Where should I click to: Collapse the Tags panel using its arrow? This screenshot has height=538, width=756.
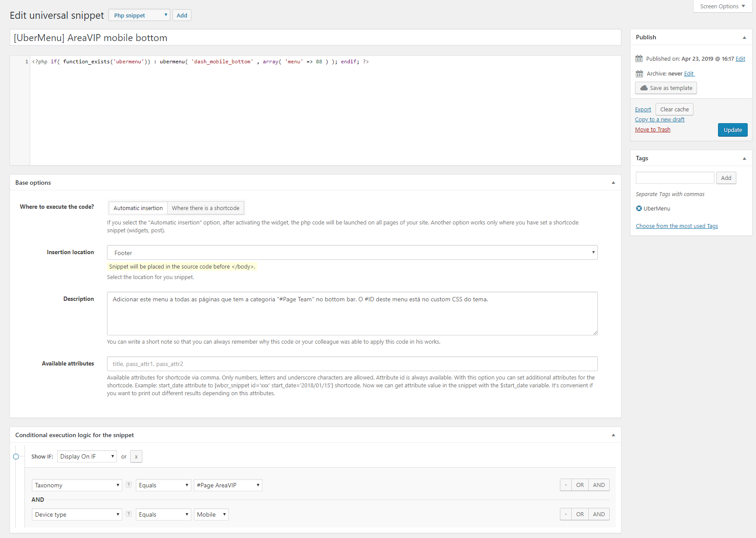(x=744, y=159)
